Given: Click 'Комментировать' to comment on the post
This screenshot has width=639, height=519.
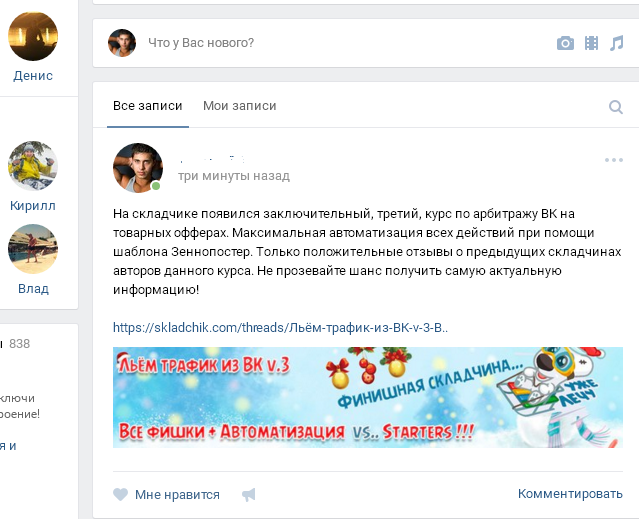Looking at the screenshot, I should [x=570, y=494].
